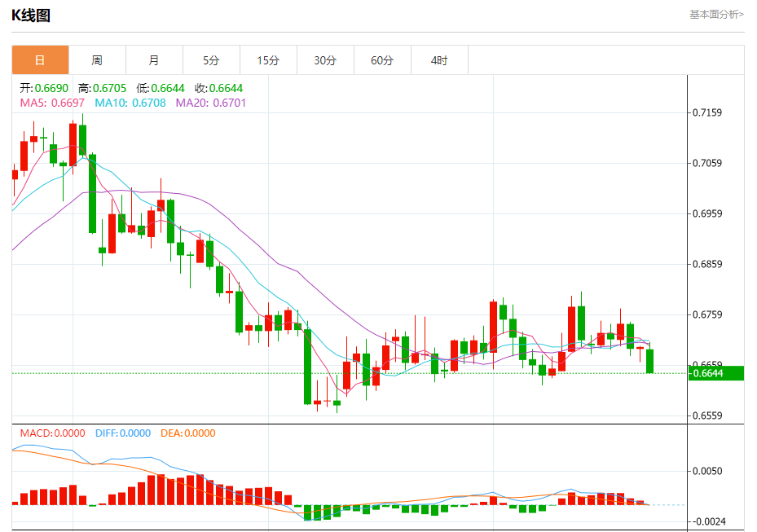Click the DEA:0.0000 indicator label

pos(187,433)
